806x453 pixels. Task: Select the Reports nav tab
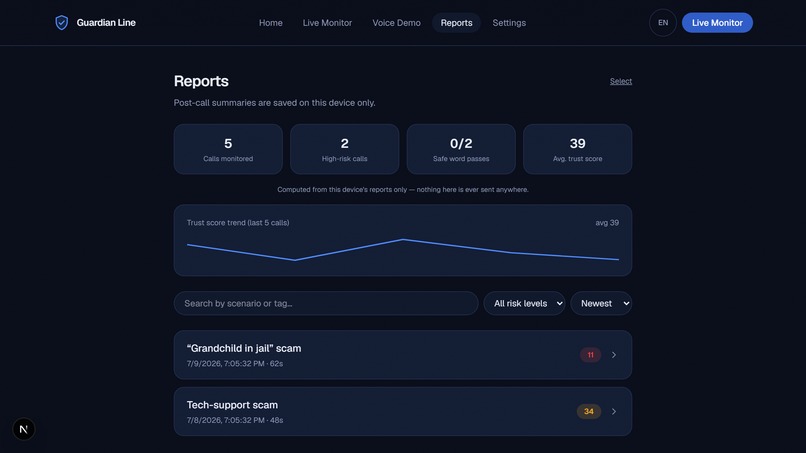click(x=456, y=23)
